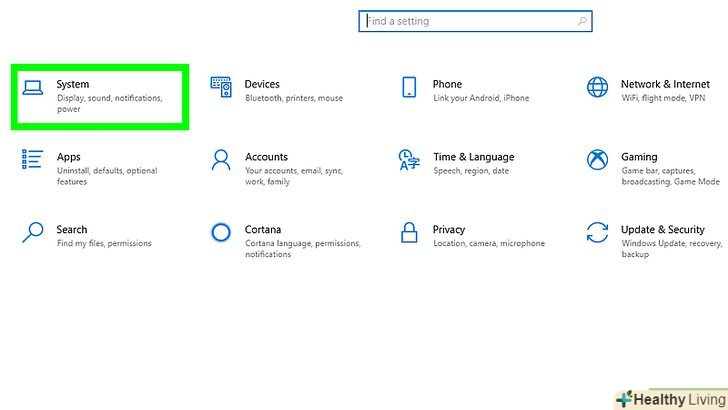This screenshot has width=728, height=410.
Task: Click the Gaming Xbox icon
Action: (x=597, y=160)
